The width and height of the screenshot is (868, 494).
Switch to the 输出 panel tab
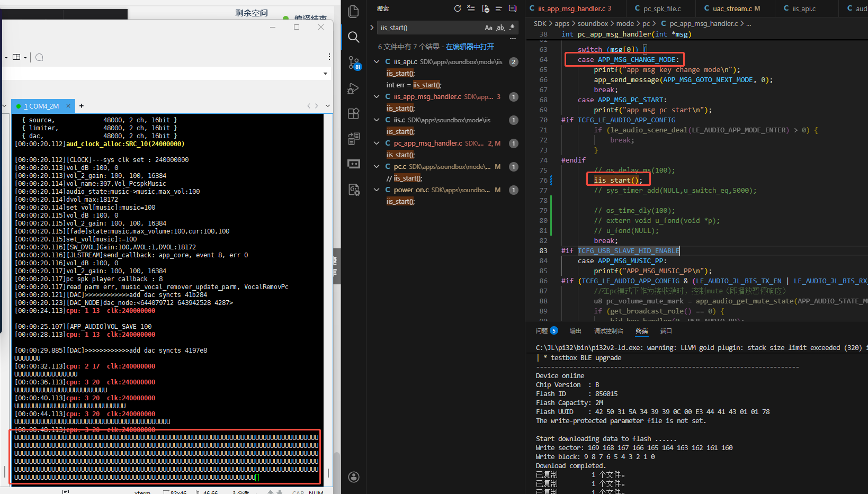pos(576,331)
